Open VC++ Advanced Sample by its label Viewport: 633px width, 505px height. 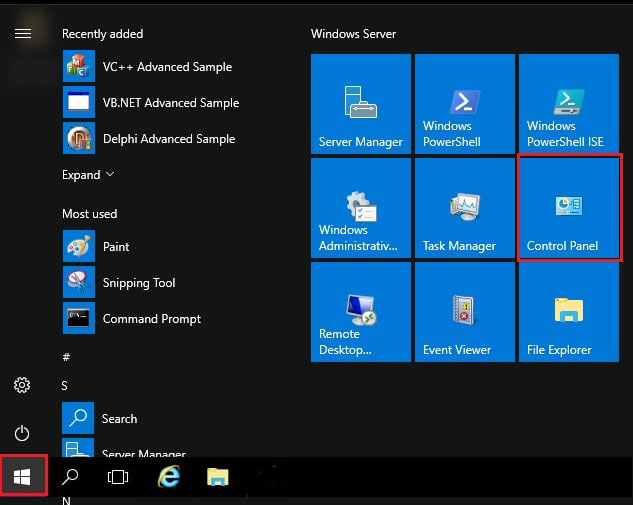167,67
